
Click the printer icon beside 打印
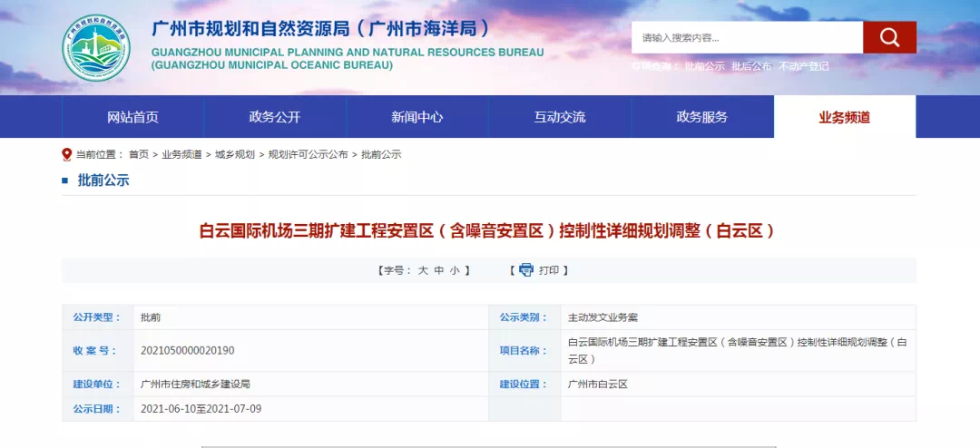tap(526, 270)
